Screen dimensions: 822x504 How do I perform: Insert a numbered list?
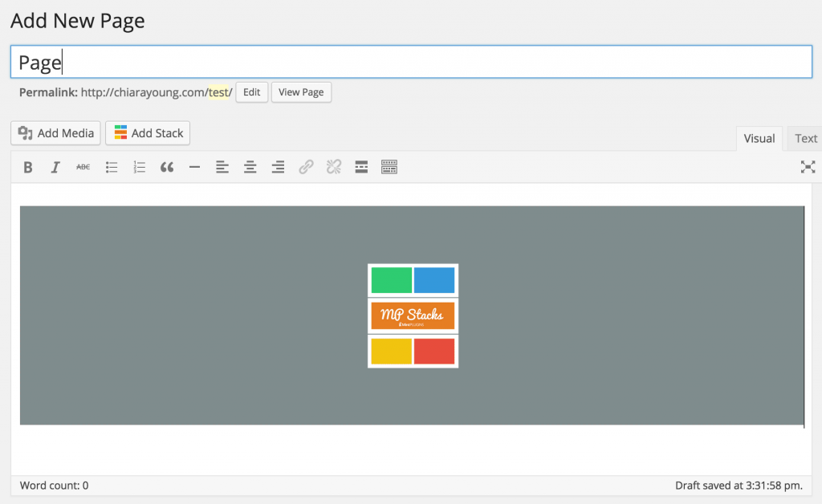point(139,167)
